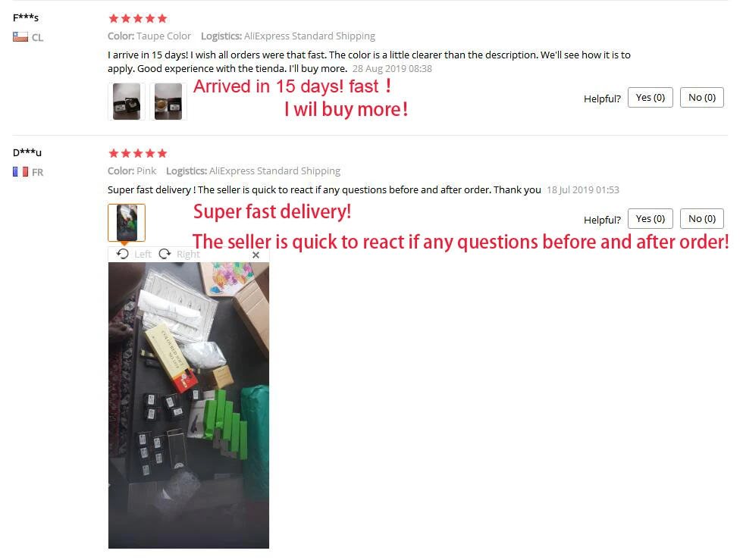The image size is (743, 560).
Task: Mark F***s review helpful with Yes (0)
Action: pos(651,98)
